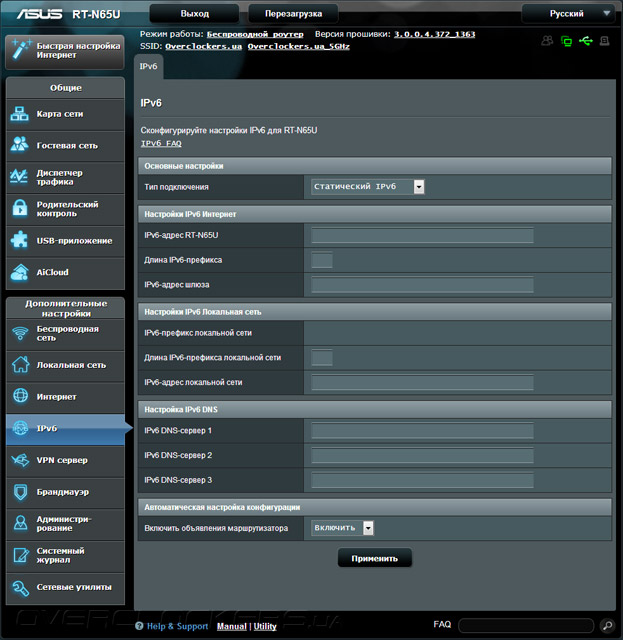Click the Overclockers.ua_5GHz SSID link

[298, 47]
